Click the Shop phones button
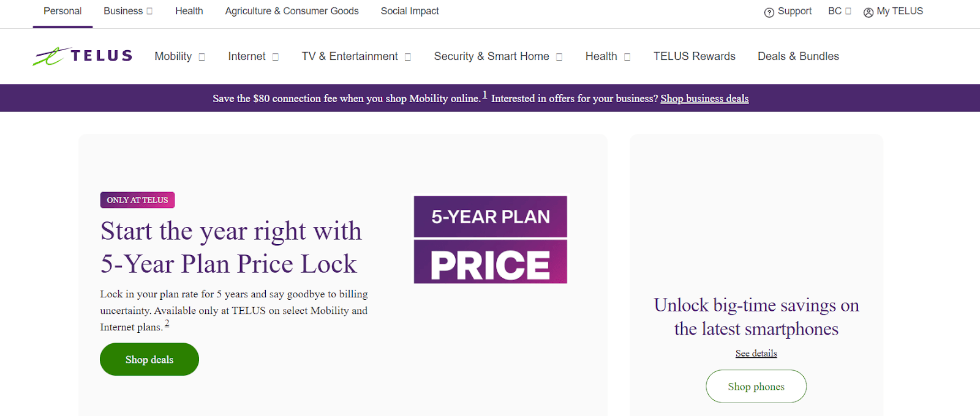Screen dimensions: 980x416 click(x=756, y=387)
